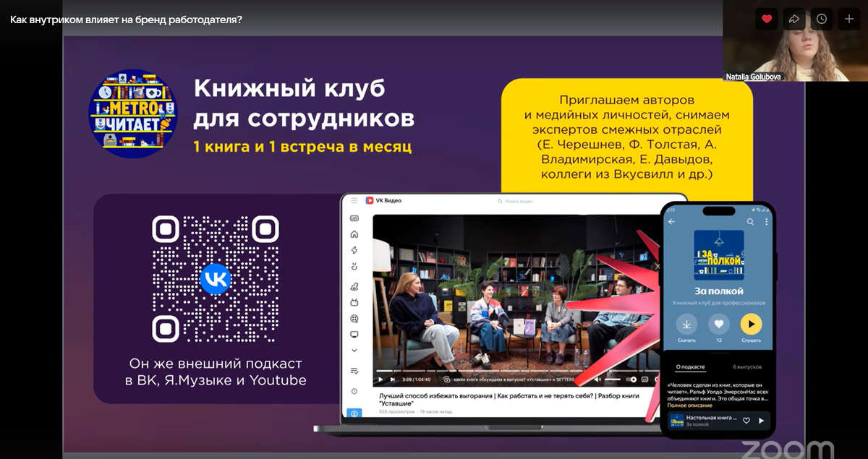
Task: Play the VK video with play button
Action: tap(381, 379)
